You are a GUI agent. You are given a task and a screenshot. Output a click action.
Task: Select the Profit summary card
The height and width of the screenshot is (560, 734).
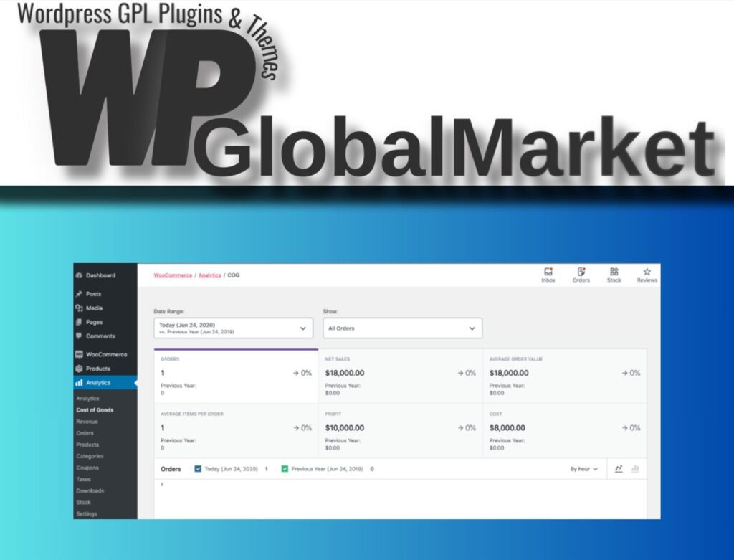pyautogui.click(x=401, y=431)
